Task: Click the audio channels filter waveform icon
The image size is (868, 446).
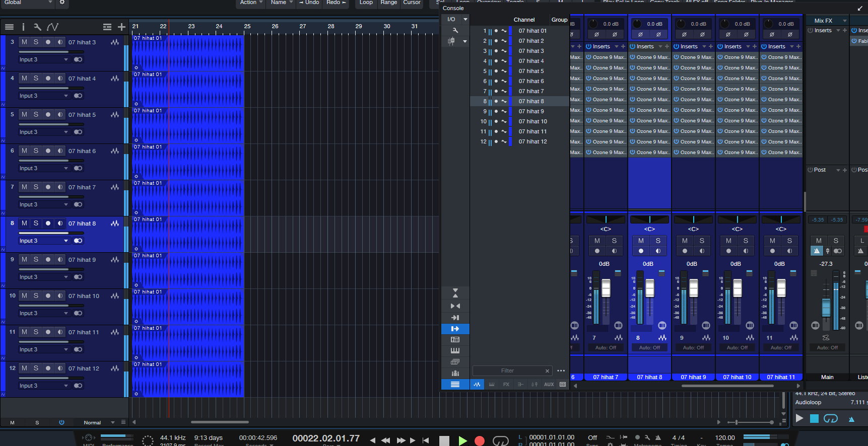Action: coord(477,385)
